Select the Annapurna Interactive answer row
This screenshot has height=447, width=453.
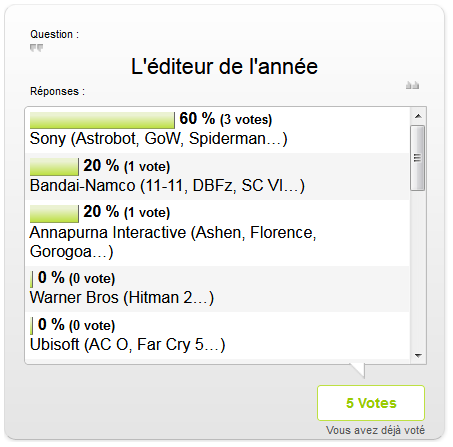[217, 233]
